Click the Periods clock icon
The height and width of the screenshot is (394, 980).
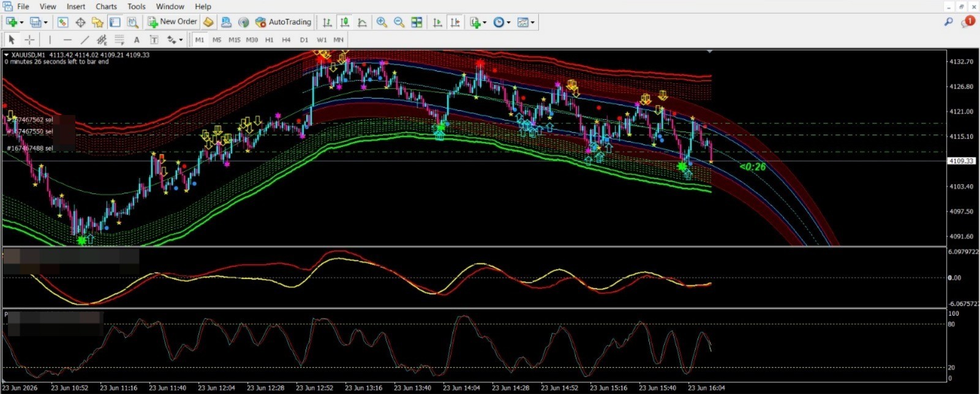coord(499,22)
